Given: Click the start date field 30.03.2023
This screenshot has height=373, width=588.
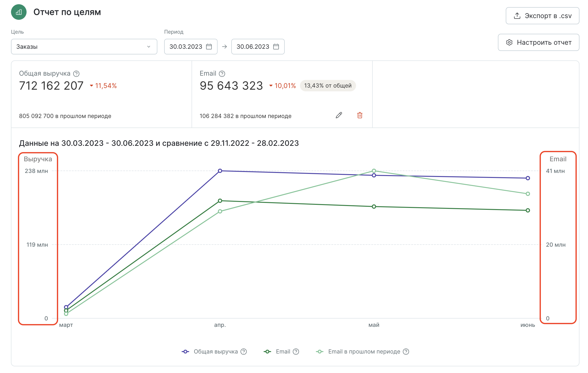Looking at the screenshot, I should [191, 46].
